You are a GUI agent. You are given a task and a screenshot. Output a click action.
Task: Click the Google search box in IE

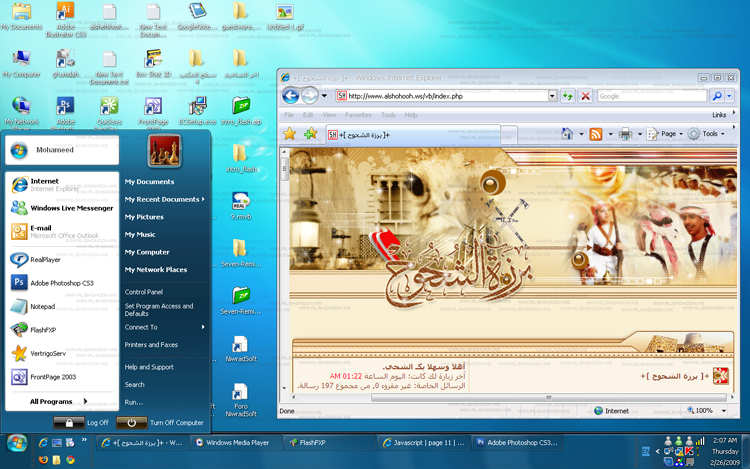[652, 96]
